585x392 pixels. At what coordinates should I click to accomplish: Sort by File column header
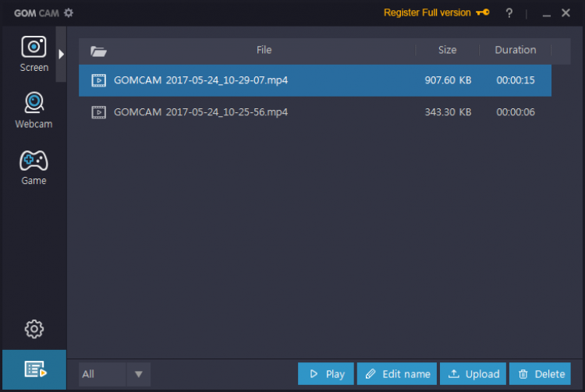pos(264,50)
